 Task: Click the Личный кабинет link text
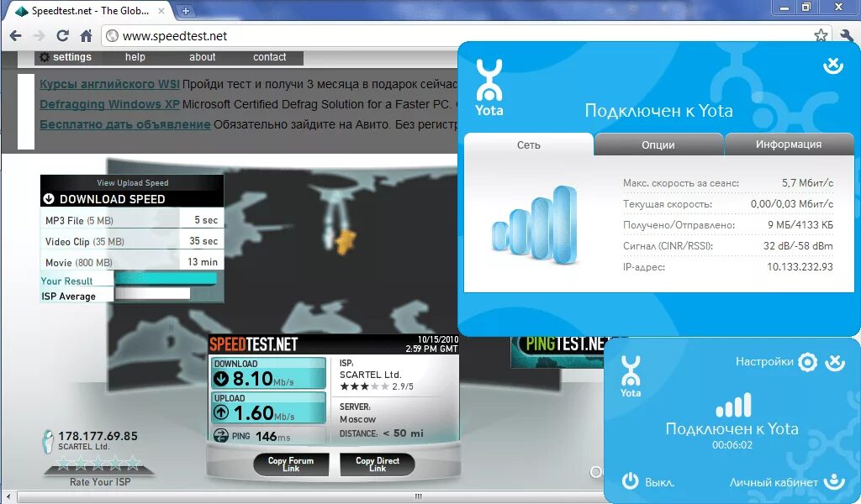click(774, 482)
